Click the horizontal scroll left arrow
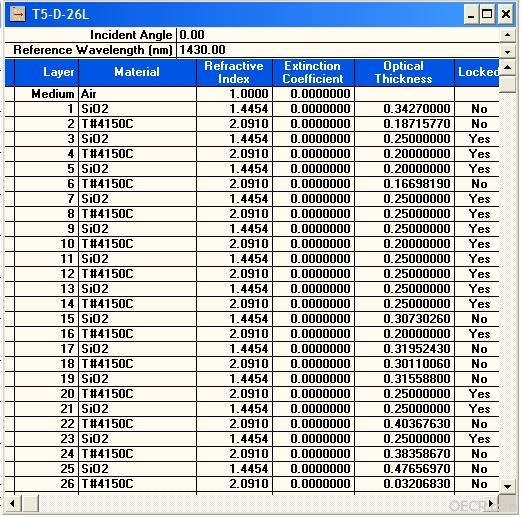522x517 pixels. 13,503
